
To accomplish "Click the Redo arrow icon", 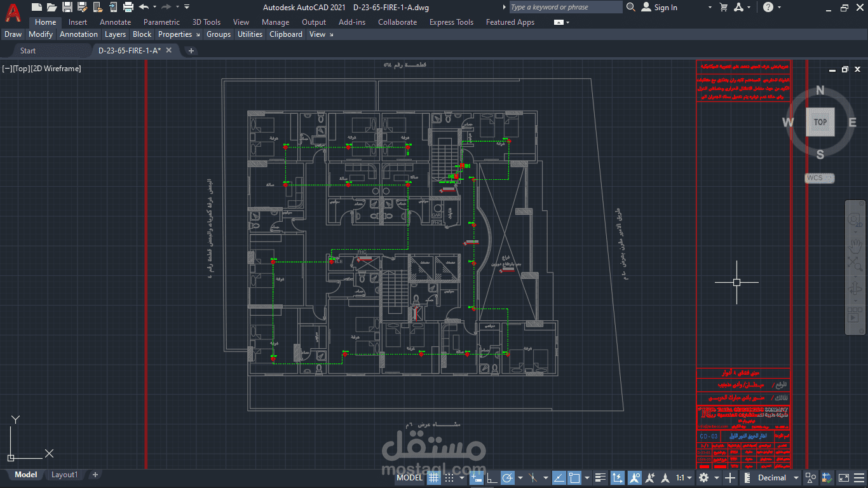I will coord(166,7).
